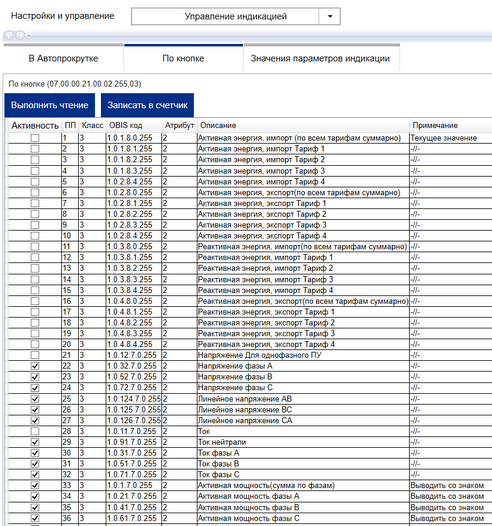
Task: Uncheck the 'Ток нейтрали' checkbox
Action: tap(35, 442)
